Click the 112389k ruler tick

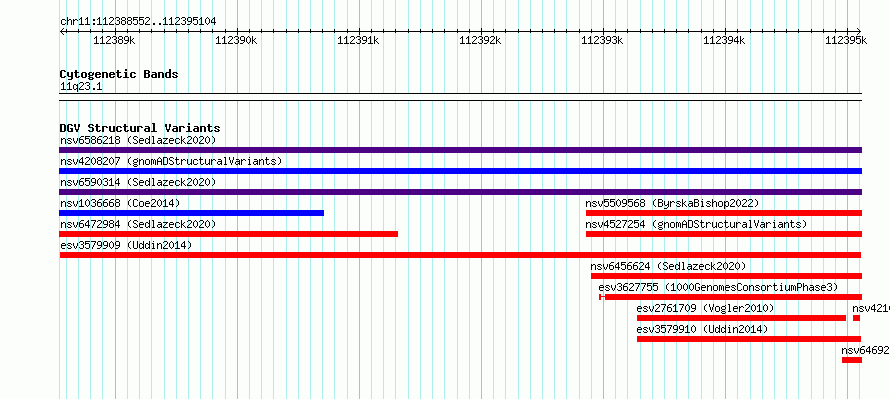115,40
